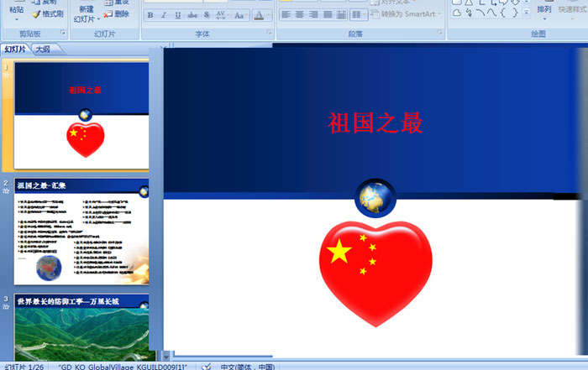
Task: Select the Format Painter (格式刷) brush
Action: [48, 14]
